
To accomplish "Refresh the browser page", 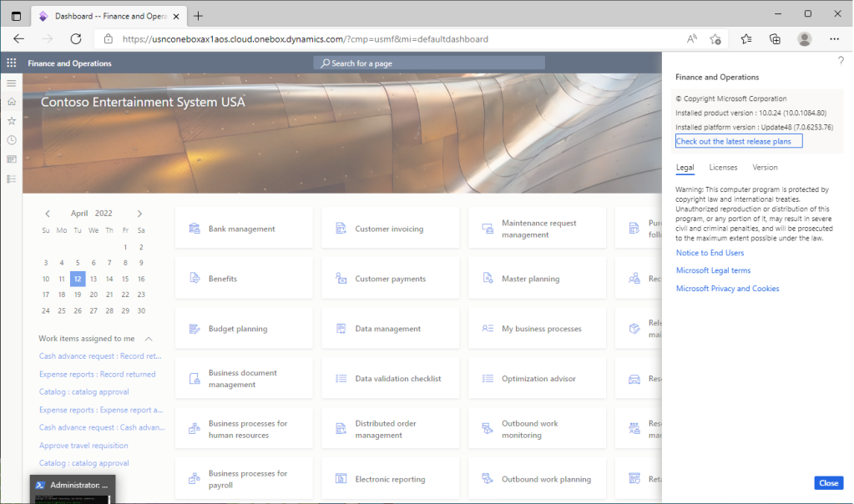I will point(76,38).
